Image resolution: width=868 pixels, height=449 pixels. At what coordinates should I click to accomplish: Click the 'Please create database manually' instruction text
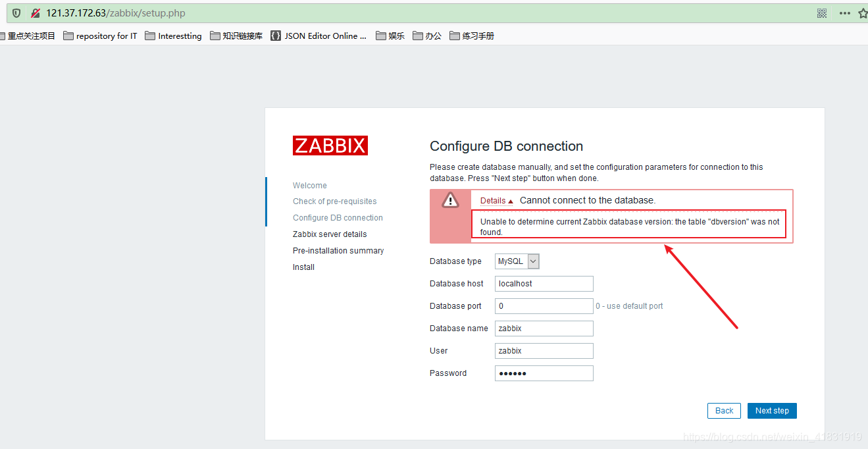(x=596, y=172)
